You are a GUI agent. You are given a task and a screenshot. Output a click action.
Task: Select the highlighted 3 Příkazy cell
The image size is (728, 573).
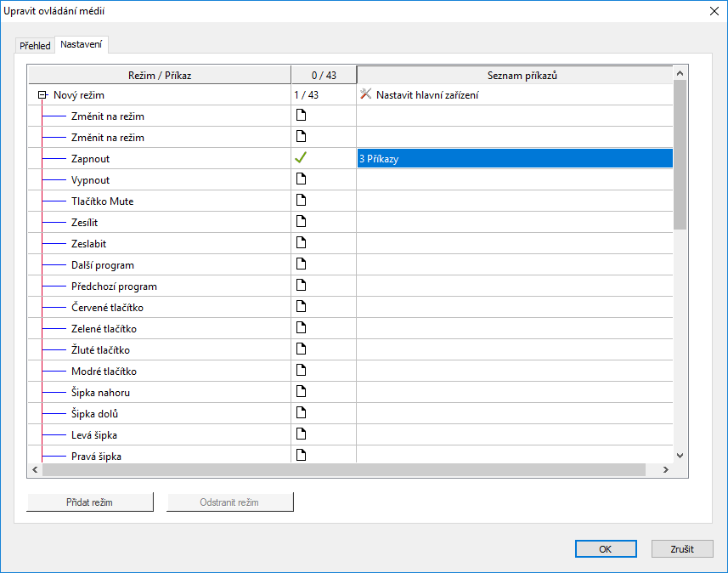pos(515,159)
